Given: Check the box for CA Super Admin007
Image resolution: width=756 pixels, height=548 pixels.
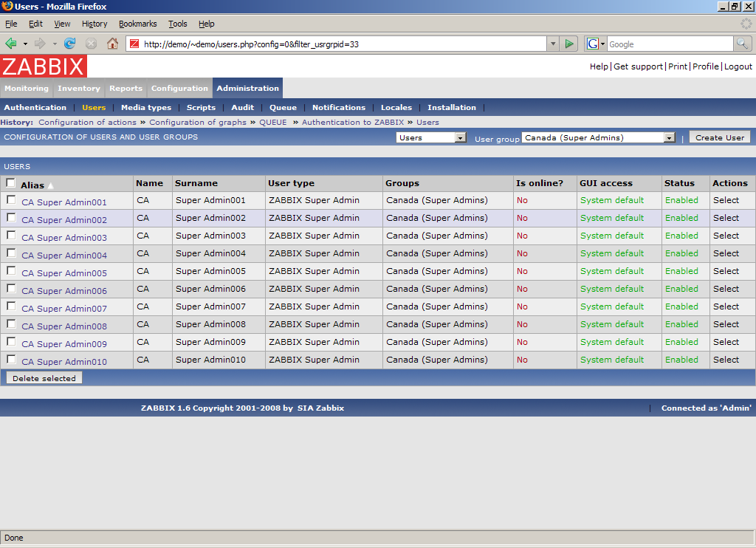Looking at the screenshot, I should pos(12,306).
